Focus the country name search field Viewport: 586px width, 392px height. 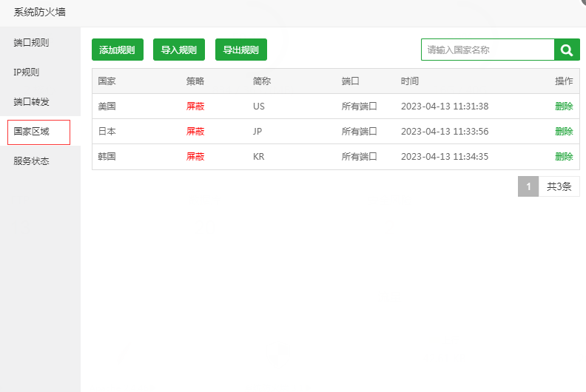(488, 50)
